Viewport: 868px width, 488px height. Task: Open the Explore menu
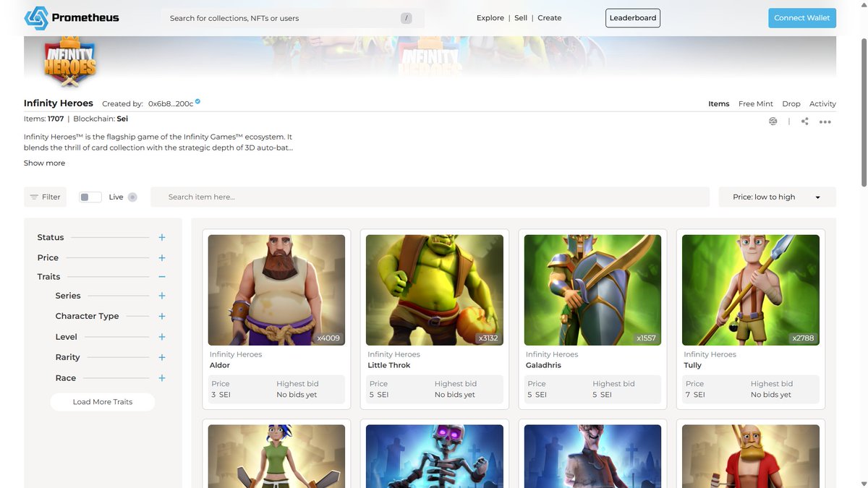(x=490, y=18)
